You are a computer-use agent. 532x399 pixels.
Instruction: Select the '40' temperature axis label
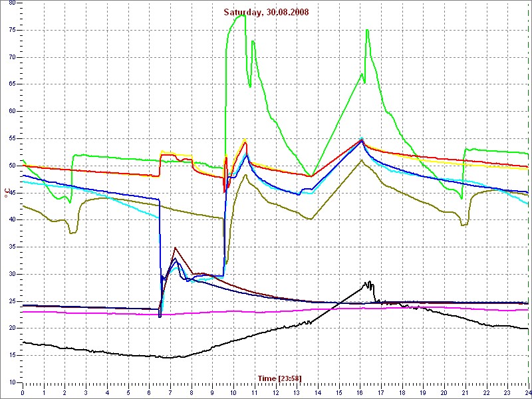[x=11, y=220]
